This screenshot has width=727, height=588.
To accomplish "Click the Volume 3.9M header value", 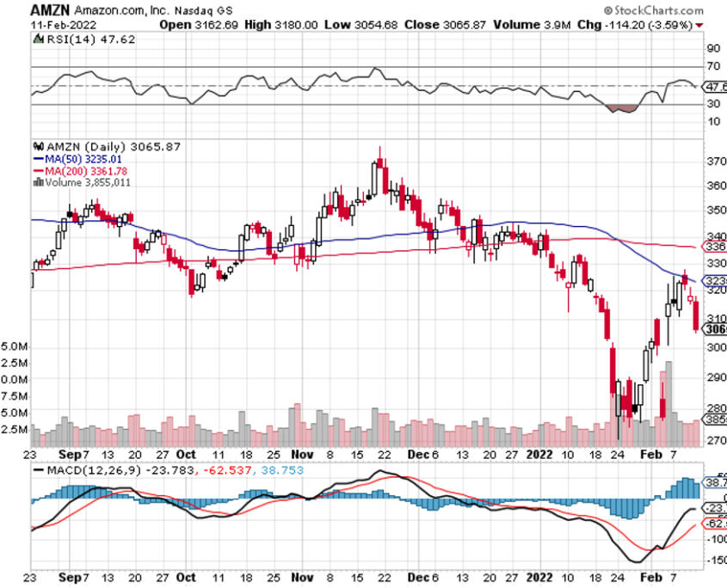I will pyautogui.click(x=532, y=25).
